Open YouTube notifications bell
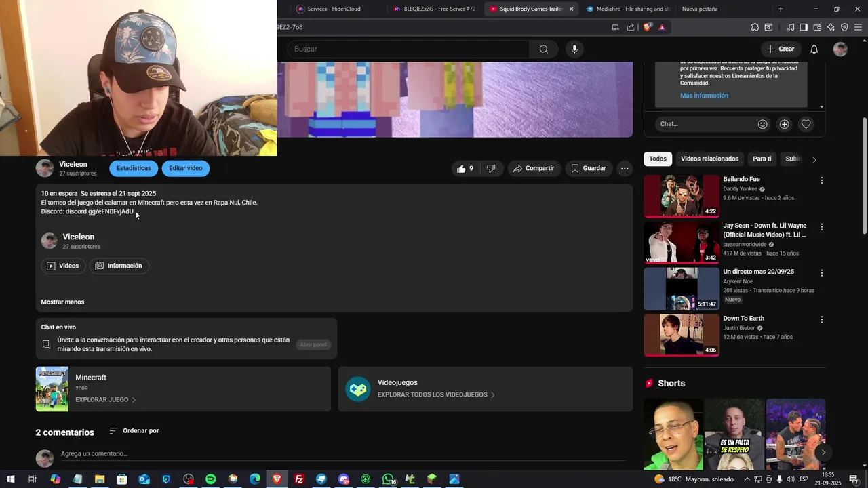 [814, 49]
